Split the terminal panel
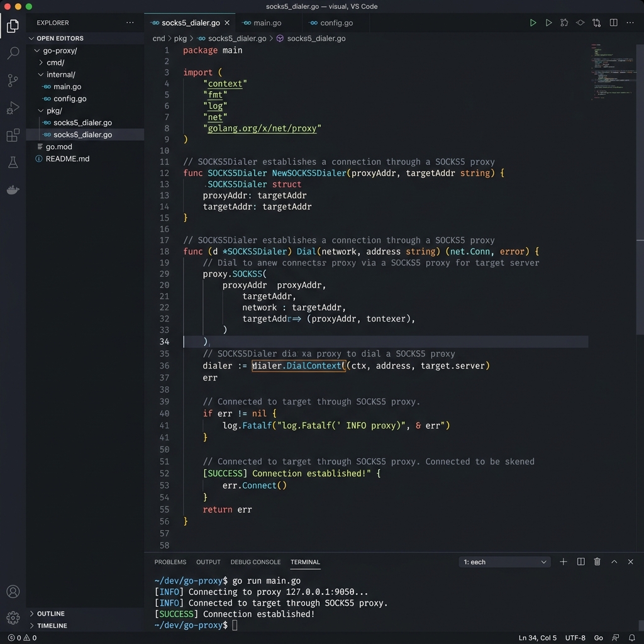Viewport: 644px width, 644px height. tap(580, 562)
